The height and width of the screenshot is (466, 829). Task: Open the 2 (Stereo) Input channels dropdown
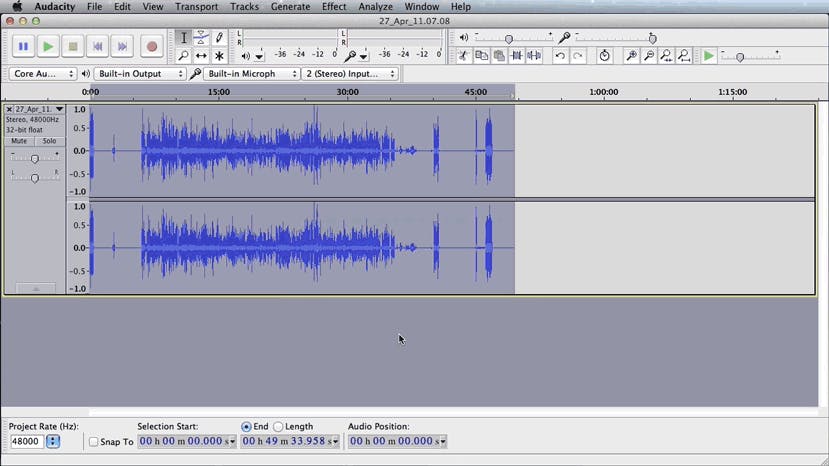click(350, 74)
